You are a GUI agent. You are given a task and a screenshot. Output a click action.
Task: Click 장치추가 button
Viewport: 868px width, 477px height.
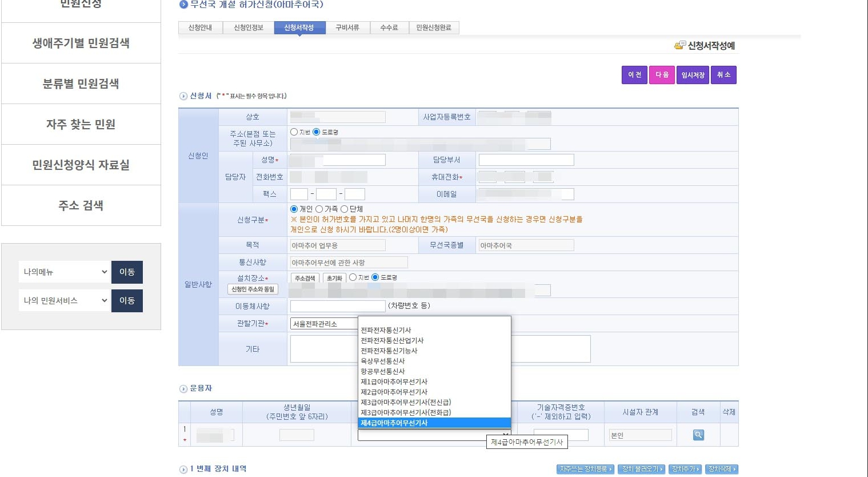pos(685,469)
